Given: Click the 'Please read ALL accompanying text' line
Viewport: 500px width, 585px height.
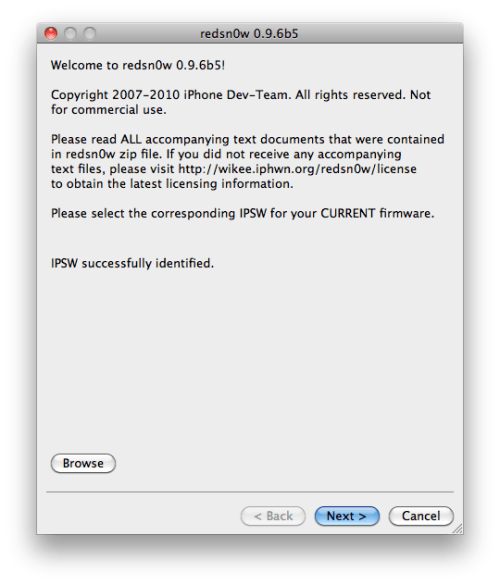Looking at the screenshot, I should click(248, 140).
